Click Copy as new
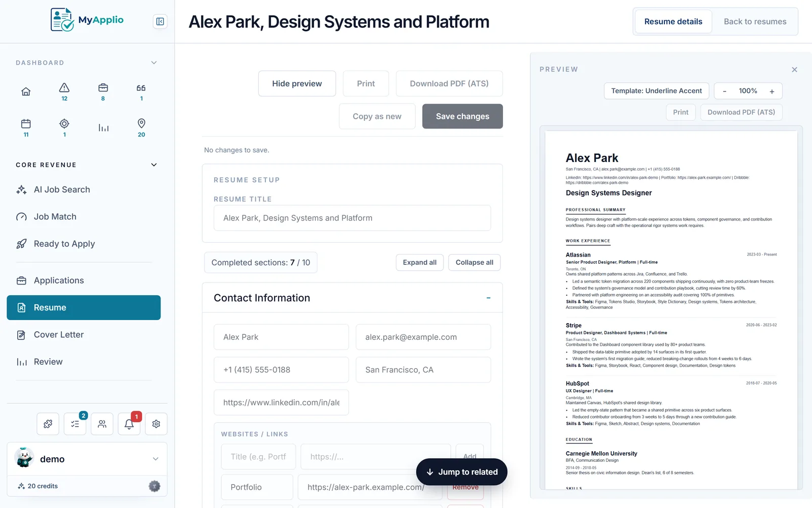The width and height of the screenshot is (812, 508). (377, 116)
